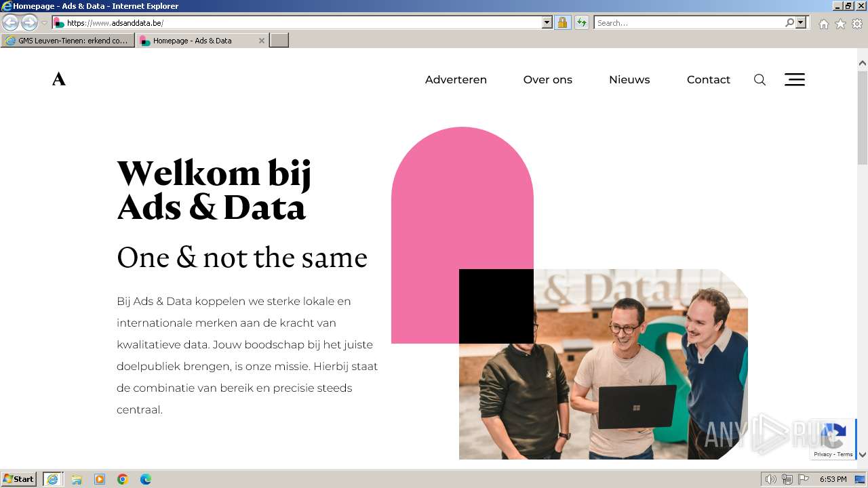The height and width of the screenshot is (488, 868).
Task: Click the "One & not the same" subtitle
Action: 242,258
